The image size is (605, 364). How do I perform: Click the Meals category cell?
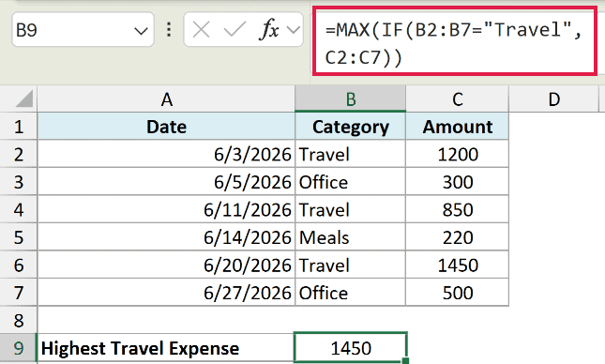351,237
